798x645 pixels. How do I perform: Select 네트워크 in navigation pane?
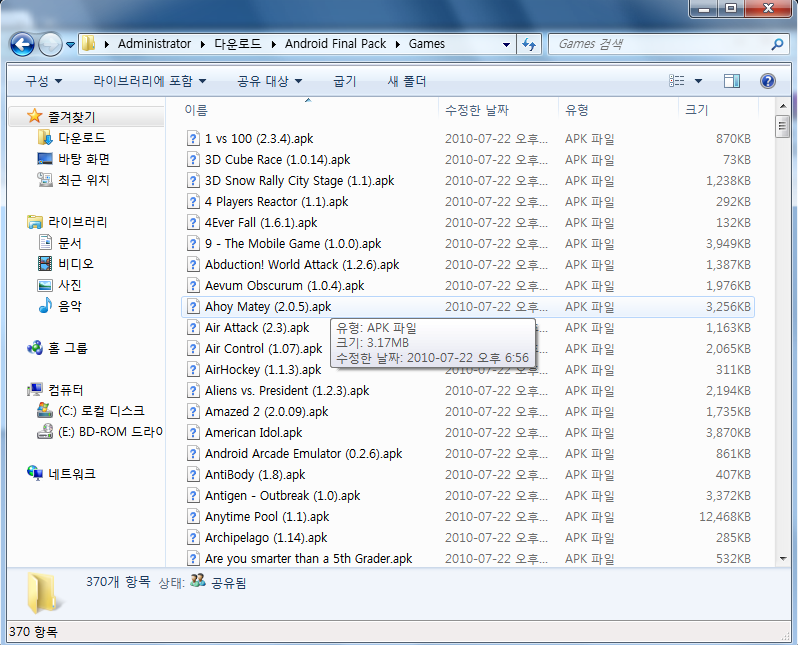tap(61, 474)
